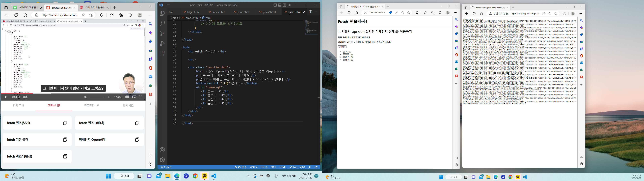The width and height of the screenshot is (644, 181).
Task: Open the VS Code Accounts menu
Action: [162, 150]
